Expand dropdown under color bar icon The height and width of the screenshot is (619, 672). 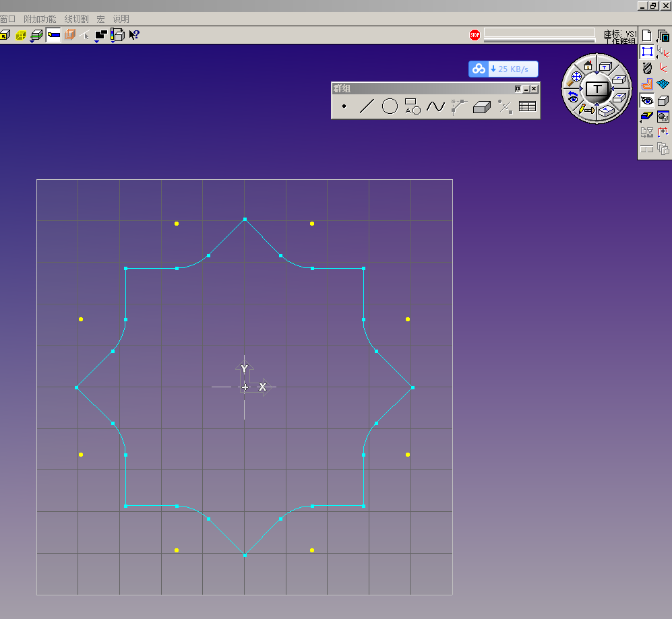[113, 42]
